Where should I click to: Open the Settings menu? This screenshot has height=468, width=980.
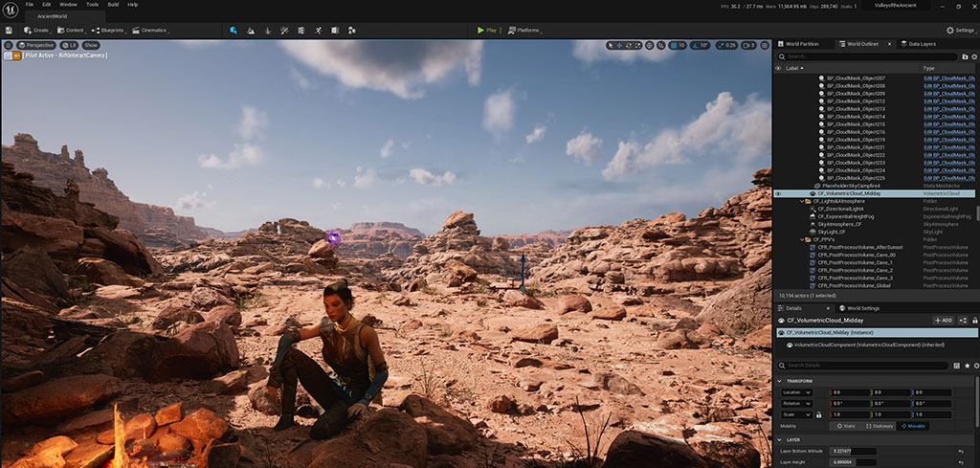click(961, 30)
